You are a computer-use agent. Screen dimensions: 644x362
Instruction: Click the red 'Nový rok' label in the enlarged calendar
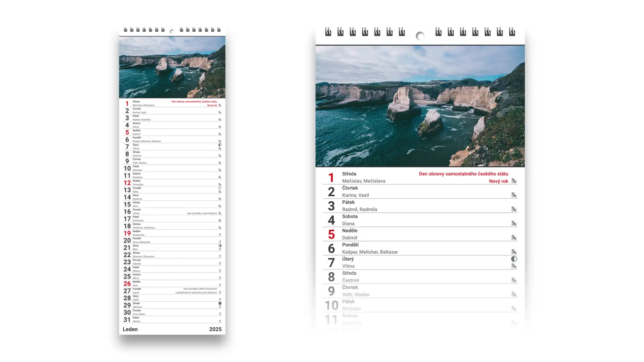click(499, 181)
